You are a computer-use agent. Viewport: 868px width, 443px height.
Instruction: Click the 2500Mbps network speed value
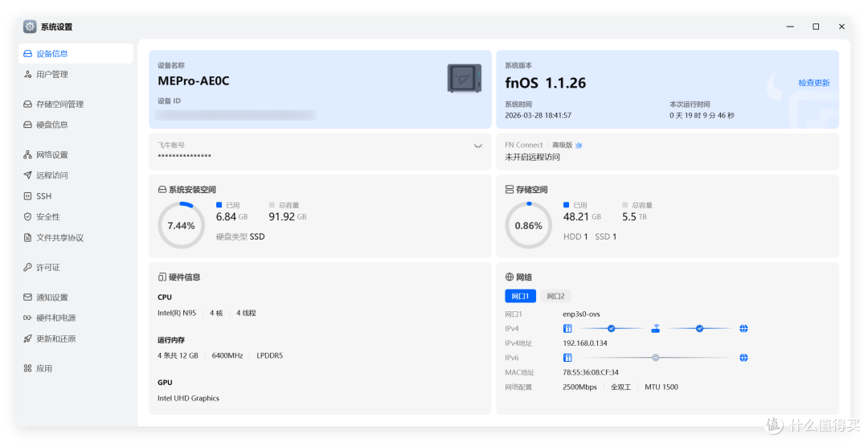click(579, 387)
